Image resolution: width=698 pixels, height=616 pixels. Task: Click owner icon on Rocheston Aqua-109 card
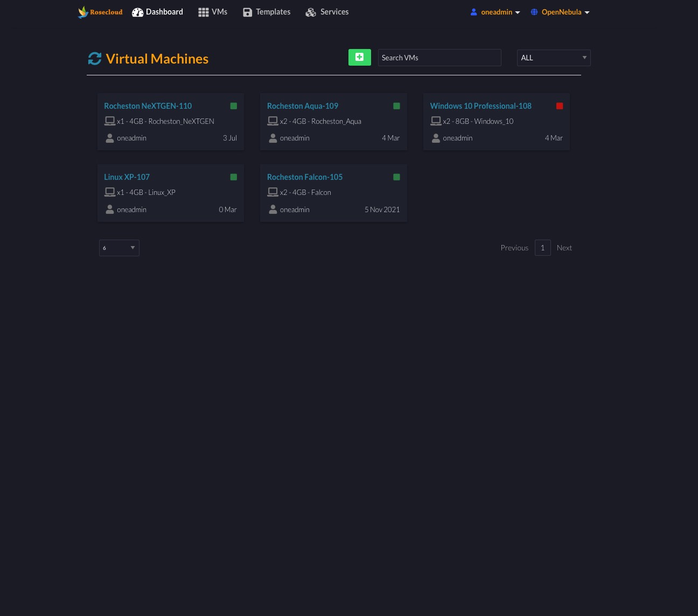273,138
